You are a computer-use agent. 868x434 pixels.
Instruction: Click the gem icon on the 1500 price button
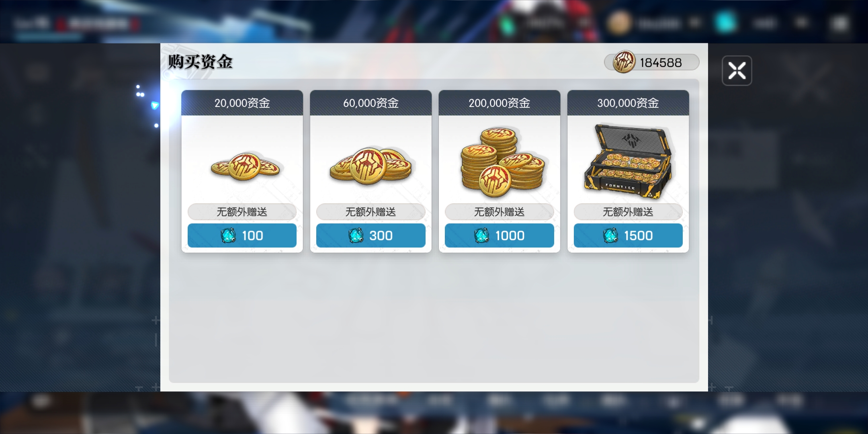pyautogui.click(x=610, y=235)
